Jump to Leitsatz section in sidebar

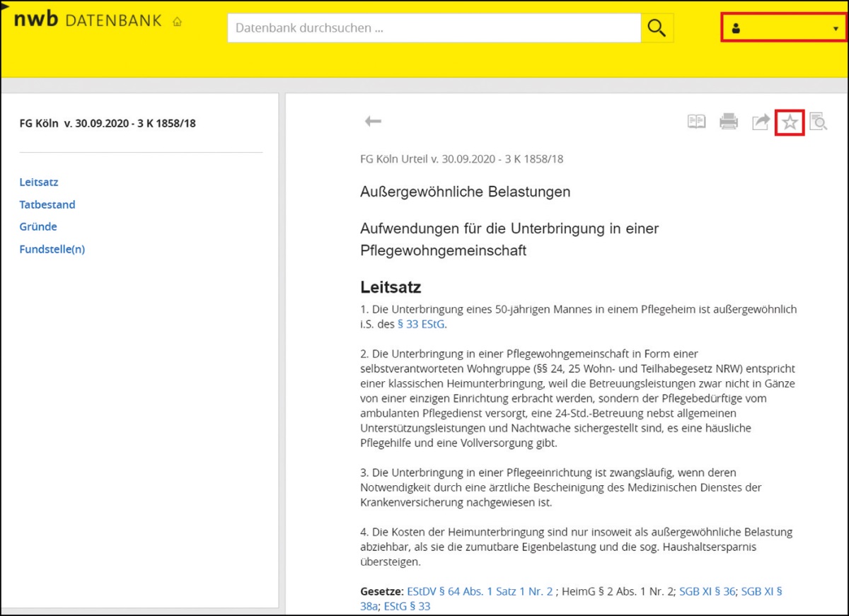point(39,182)
